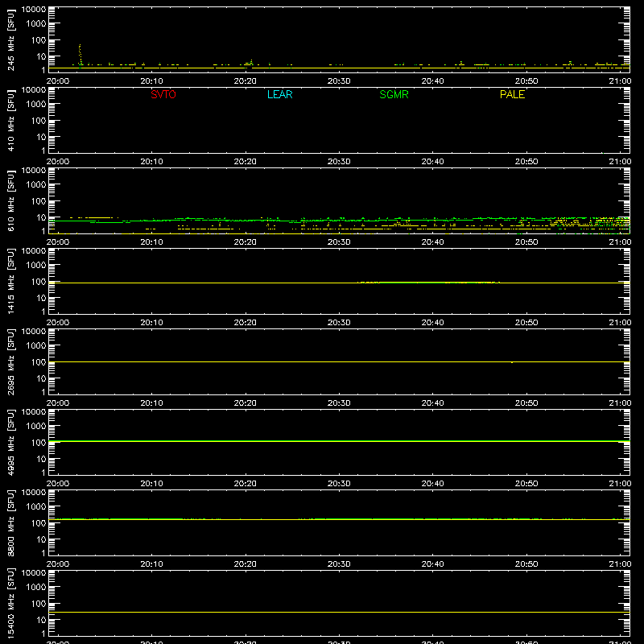
Task: Click the 10000 tick label on 245 MHz axis
Action: click(34, 10)
